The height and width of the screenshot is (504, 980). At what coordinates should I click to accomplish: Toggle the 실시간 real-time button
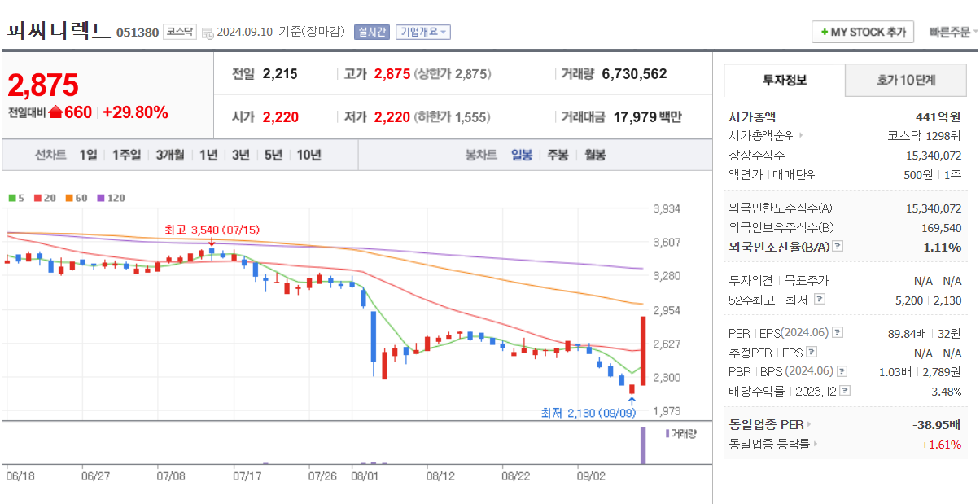pos(372,32)
